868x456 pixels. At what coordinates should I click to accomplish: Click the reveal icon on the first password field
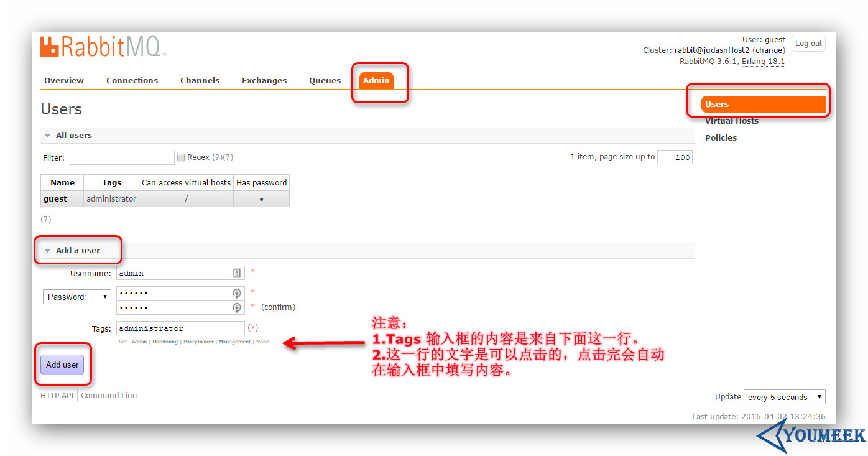coord(236,293)
